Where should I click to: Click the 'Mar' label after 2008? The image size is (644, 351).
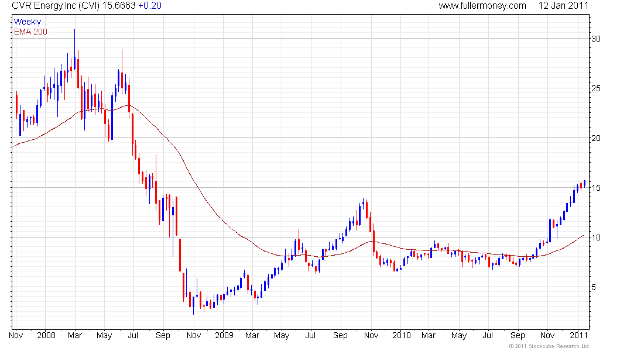pos(75,335)
